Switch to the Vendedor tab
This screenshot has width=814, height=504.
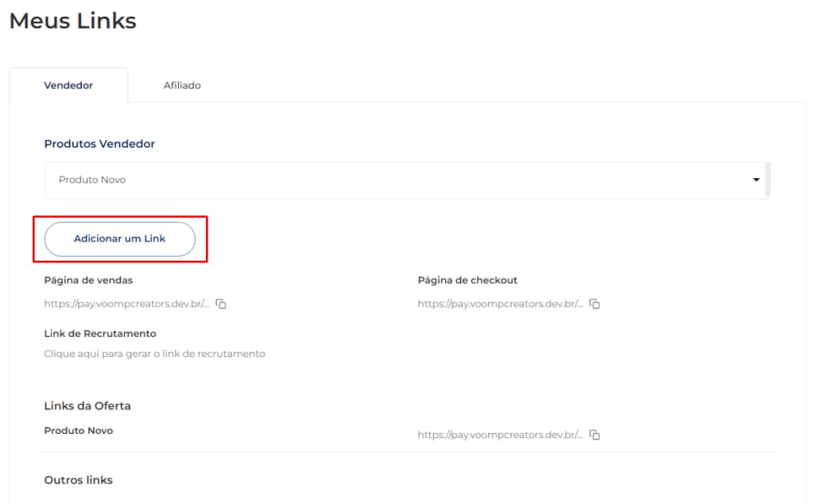68,85
